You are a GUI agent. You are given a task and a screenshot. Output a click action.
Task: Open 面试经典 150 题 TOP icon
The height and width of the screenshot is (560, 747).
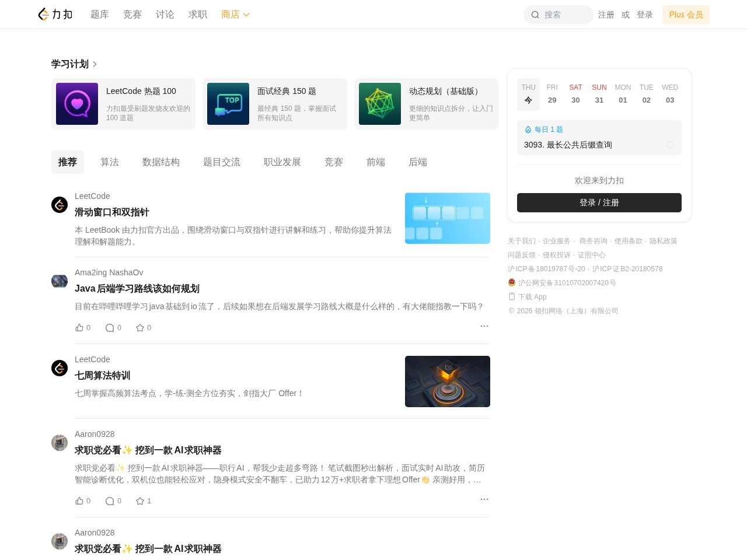(228, 104)
